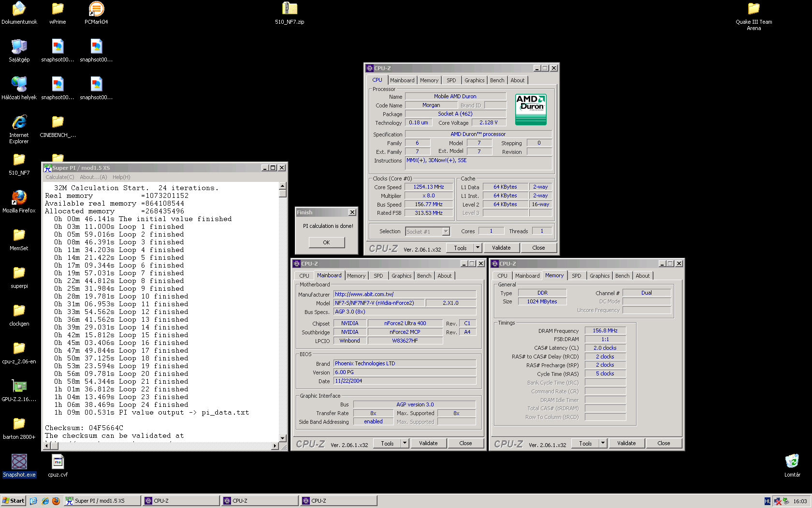This screenshot has height=508, width=812.
Task: Click Validate in the top CPU-Z window
Action: [x=501, y=248]
